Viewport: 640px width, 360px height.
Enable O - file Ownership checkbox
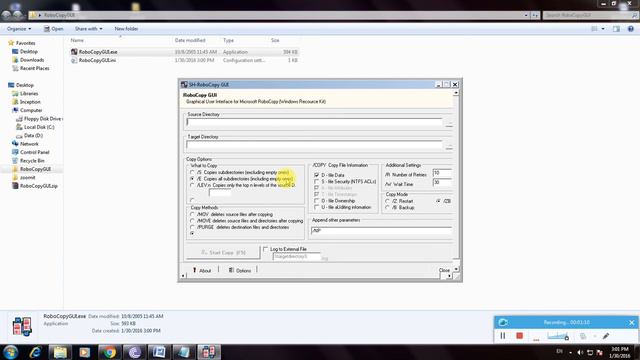(316, 201)
